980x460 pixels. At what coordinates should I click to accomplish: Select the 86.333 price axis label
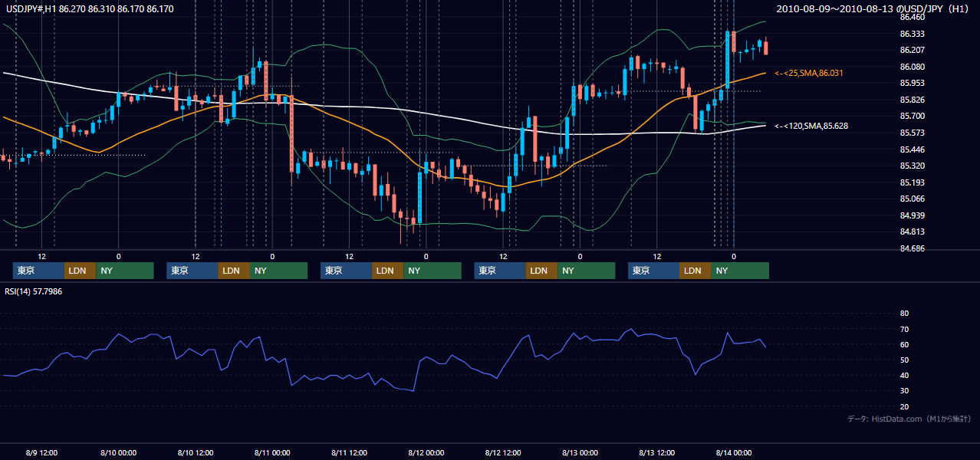(x=912, y=34)
